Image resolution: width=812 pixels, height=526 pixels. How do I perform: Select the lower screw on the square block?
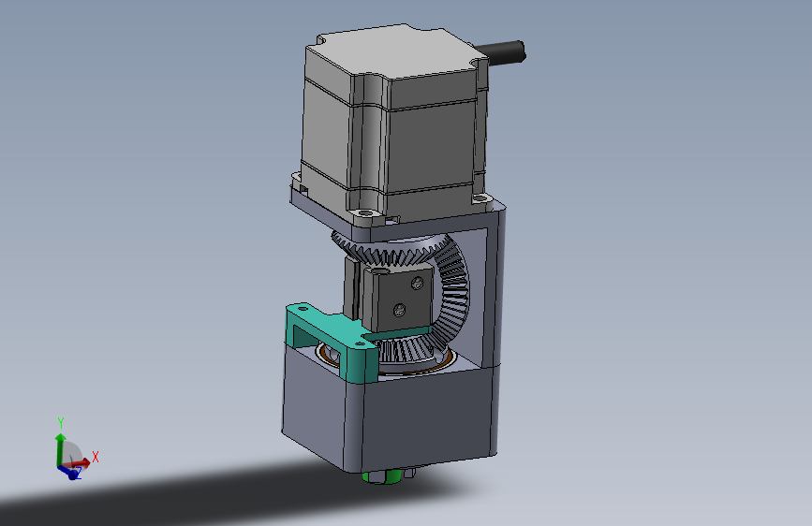[x=399, y=310]
